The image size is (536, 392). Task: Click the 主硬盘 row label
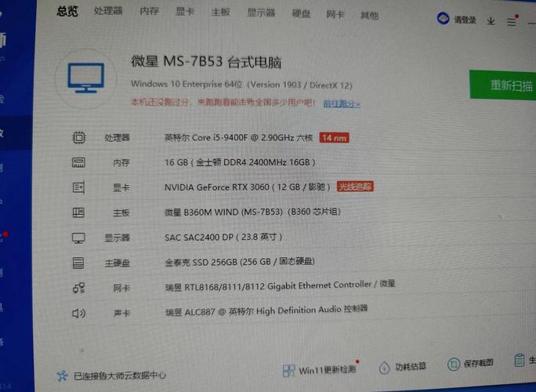118,263
